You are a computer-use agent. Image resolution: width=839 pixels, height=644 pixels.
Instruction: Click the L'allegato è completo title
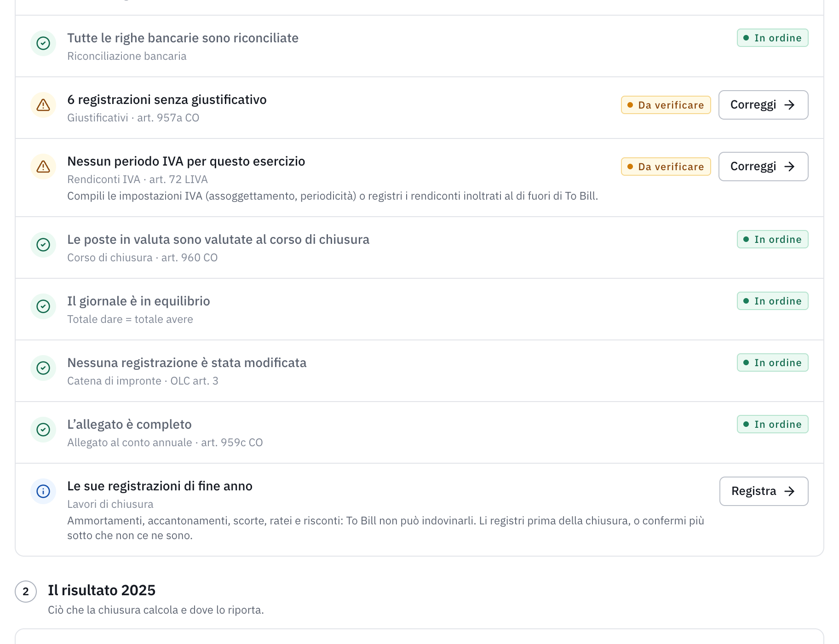click(x=129, y=425)
